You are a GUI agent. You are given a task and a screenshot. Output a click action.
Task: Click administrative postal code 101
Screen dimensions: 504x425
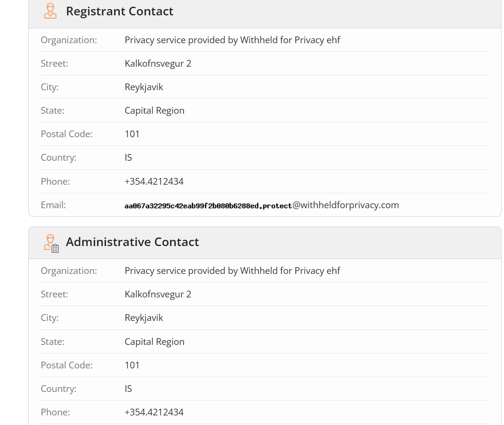132,365
